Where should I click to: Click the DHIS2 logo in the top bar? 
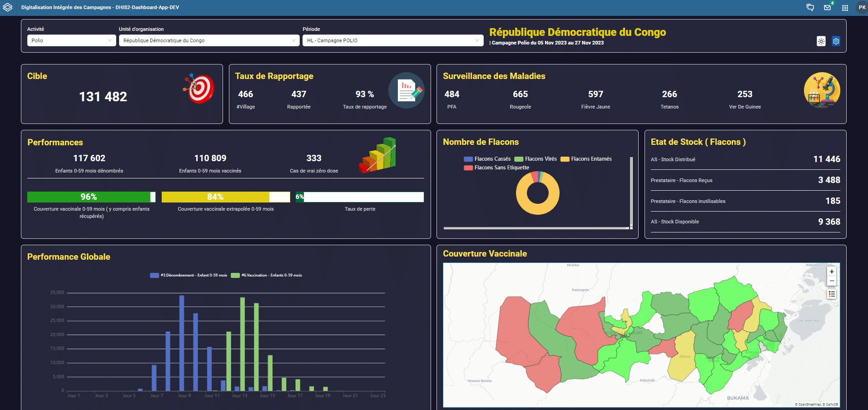coord(7,7)
